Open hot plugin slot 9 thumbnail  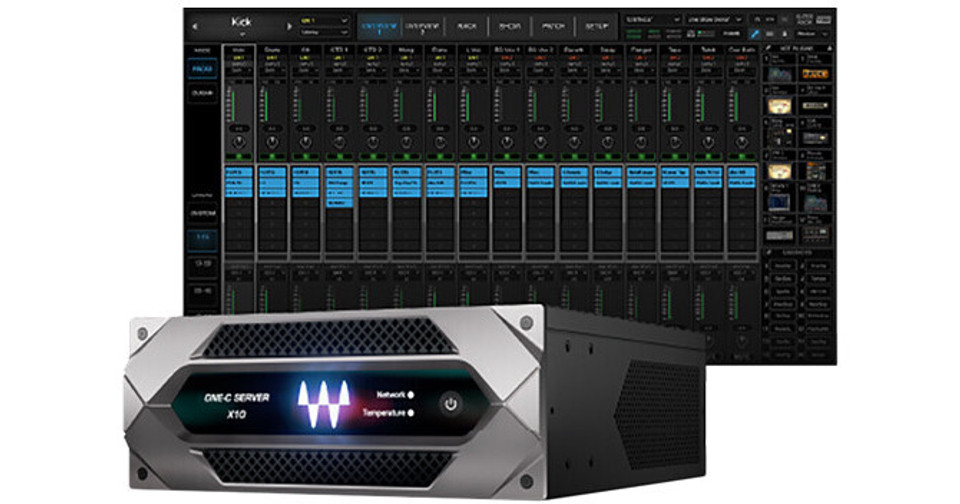[x=781, y=203]
